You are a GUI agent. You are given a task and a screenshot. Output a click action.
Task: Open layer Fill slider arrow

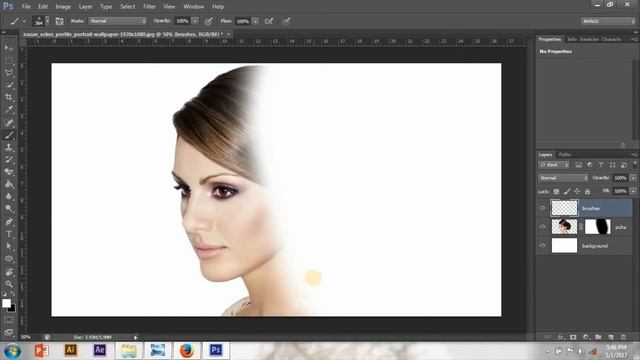point(633,191)
